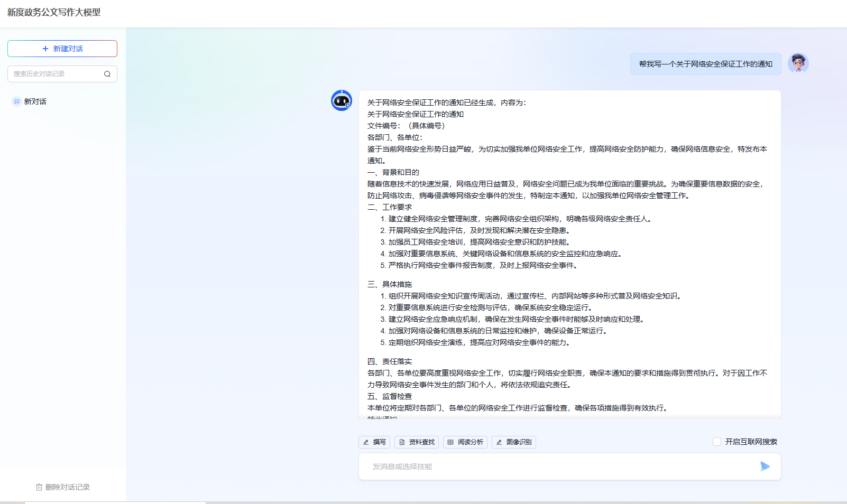
Task: Click the paper plane send icon
Action: click(x=765, y=466)
